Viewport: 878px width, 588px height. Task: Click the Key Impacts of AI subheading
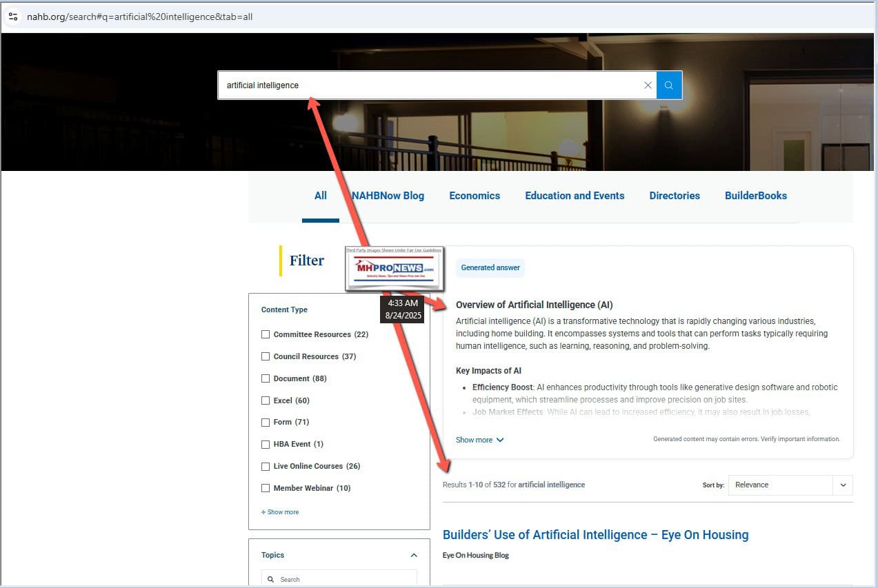pyautogui.click(x=488, y=371)
